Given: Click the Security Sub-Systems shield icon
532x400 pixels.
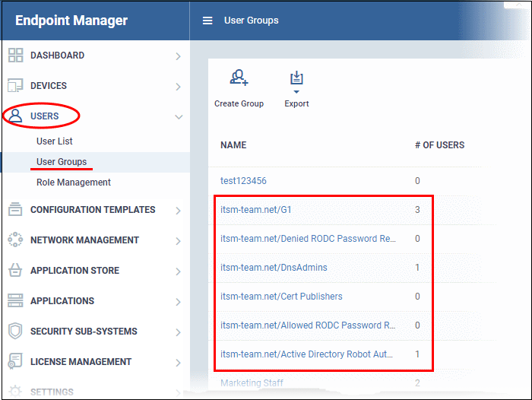Looking at the screenshot, I should pyautogui.click(x=15, y=331).
